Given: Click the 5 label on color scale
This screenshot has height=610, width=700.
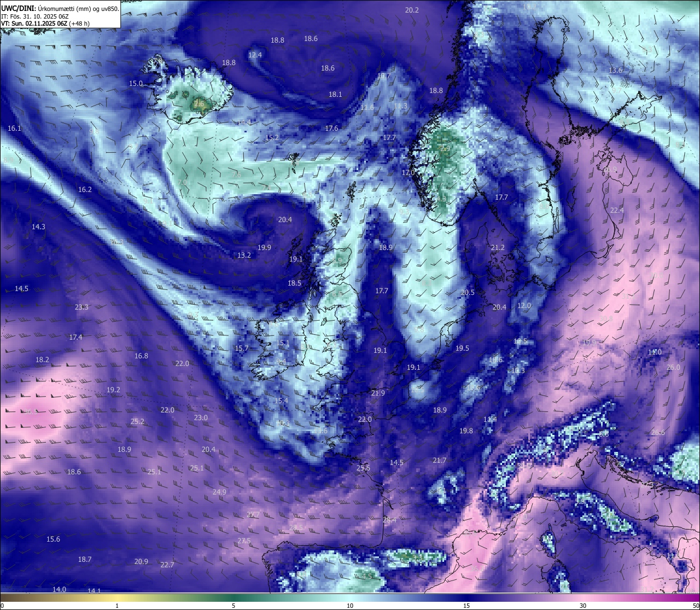Looking at the screenshot, I should 234,606.
